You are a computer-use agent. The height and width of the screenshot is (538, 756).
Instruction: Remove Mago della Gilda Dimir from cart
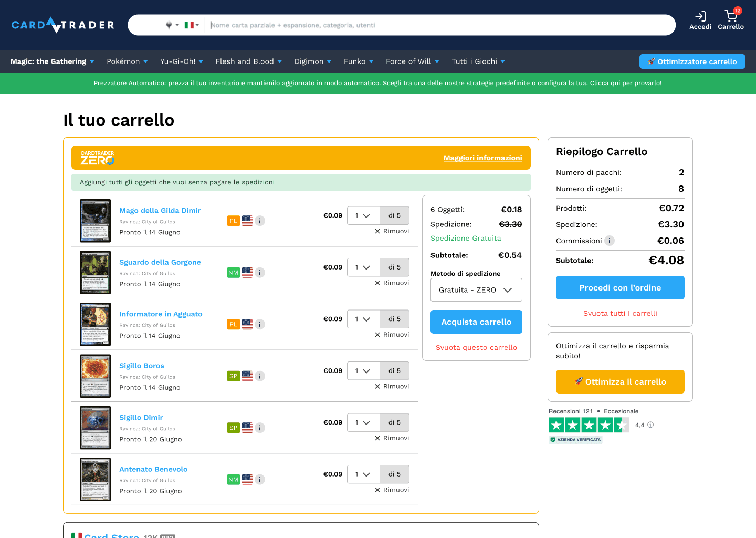click(x=392, y=231)
